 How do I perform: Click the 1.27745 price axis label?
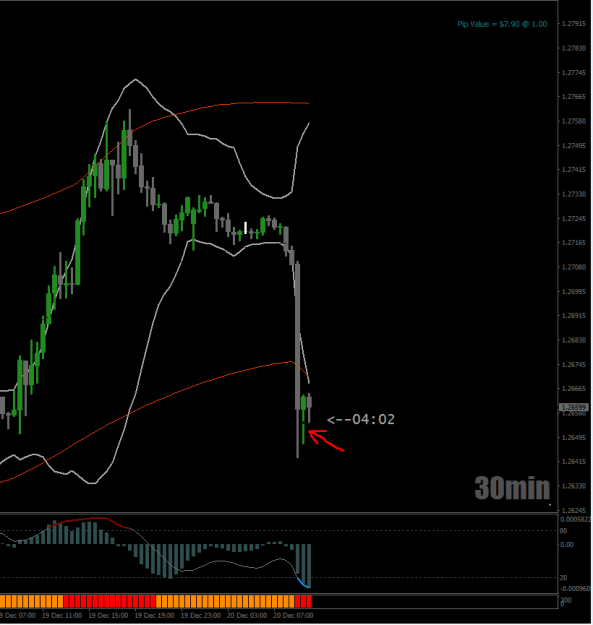pos(574,73)
